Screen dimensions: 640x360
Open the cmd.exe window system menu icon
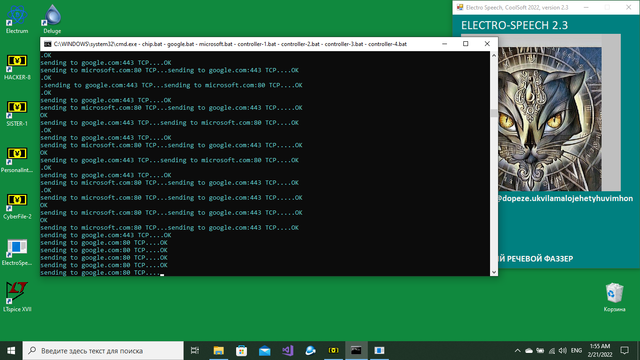47,44
